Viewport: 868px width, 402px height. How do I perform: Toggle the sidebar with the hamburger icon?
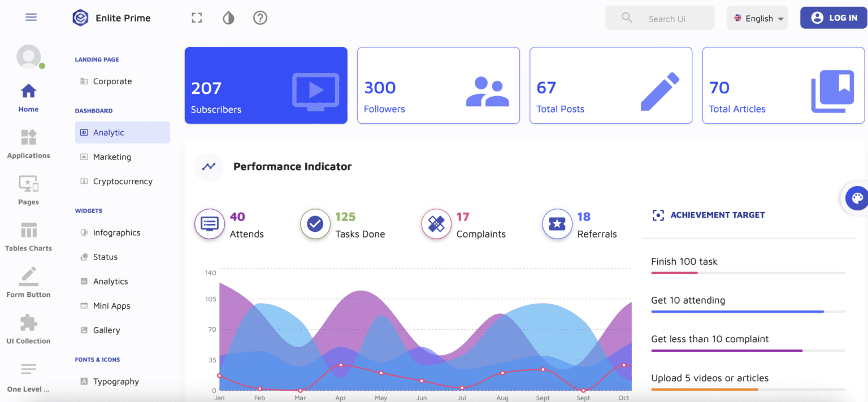31,17
